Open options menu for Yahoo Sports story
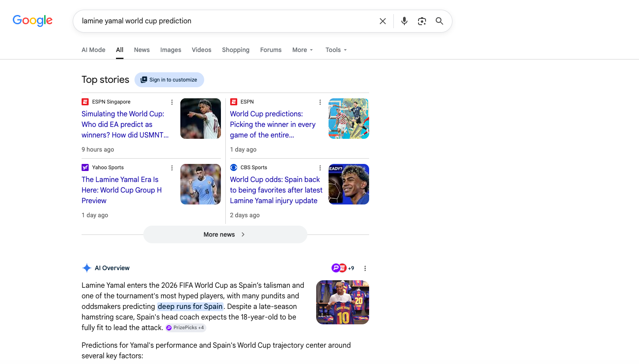This screenshot has height=364, width=639. coord(172,168)
